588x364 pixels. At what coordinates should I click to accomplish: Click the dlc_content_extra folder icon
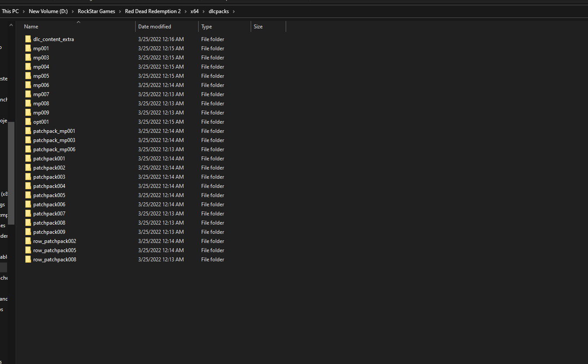(x=28, y=39)
